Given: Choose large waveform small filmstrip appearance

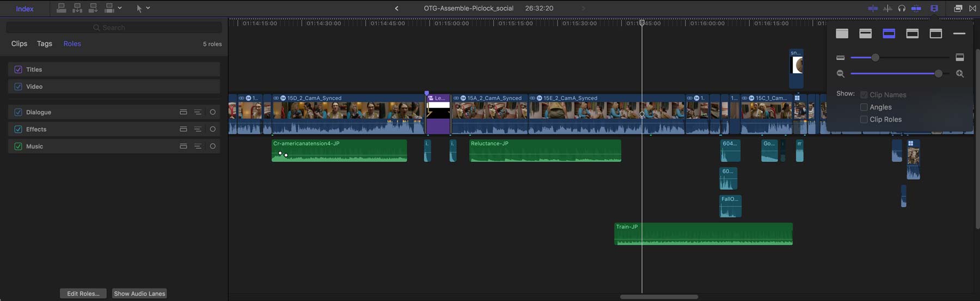Looking at the screenshot, I should [866, 34].
